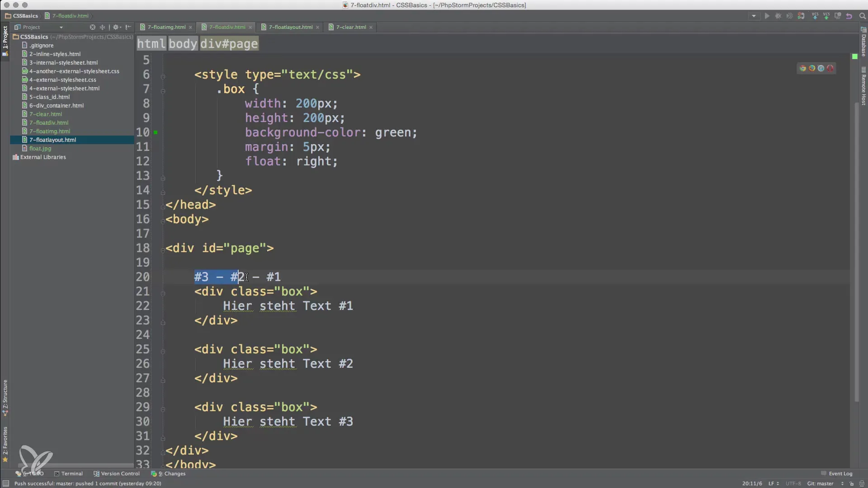868x488 pixels.
Task: Open Database tool window on right edge
Action: [863, 42]
